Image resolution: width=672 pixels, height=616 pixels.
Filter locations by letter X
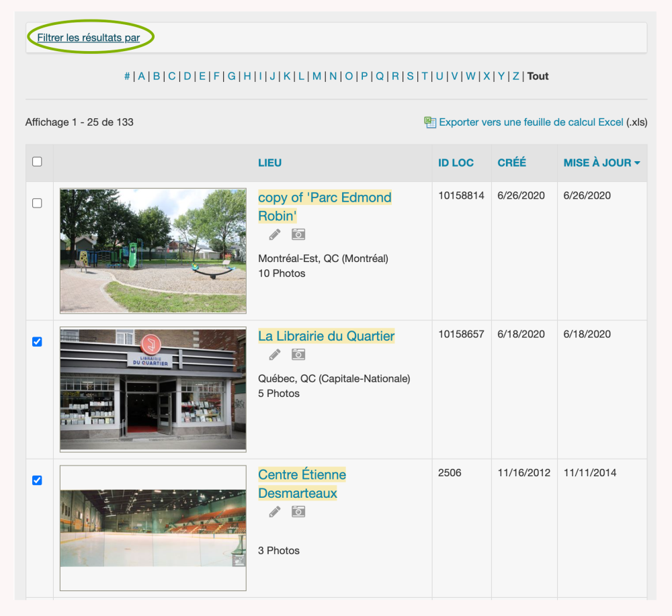tap(487, 77)
